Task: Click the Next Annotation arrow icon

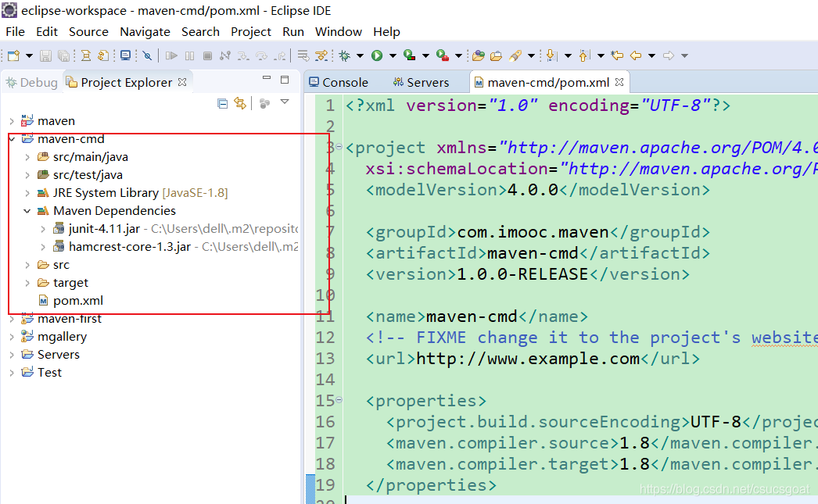Action: tap(551, 55)
